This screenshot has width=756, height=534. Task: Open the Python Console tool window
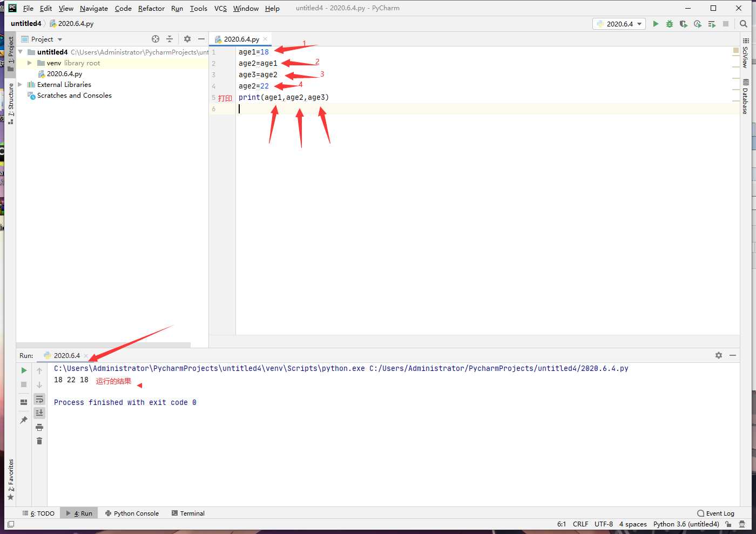[x=132, y=513]
